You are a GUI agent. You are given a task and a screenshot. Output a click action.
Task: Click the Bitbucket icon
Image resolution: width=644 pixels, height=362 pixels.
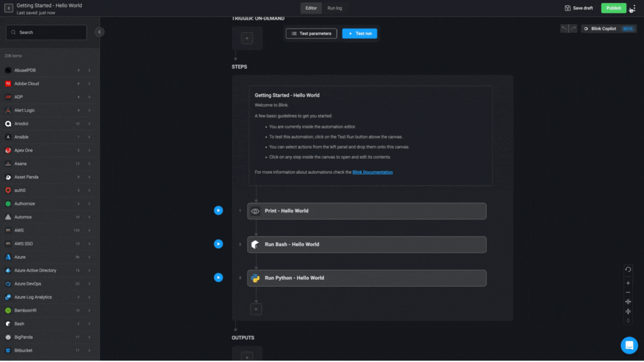[x=8, y=350]
